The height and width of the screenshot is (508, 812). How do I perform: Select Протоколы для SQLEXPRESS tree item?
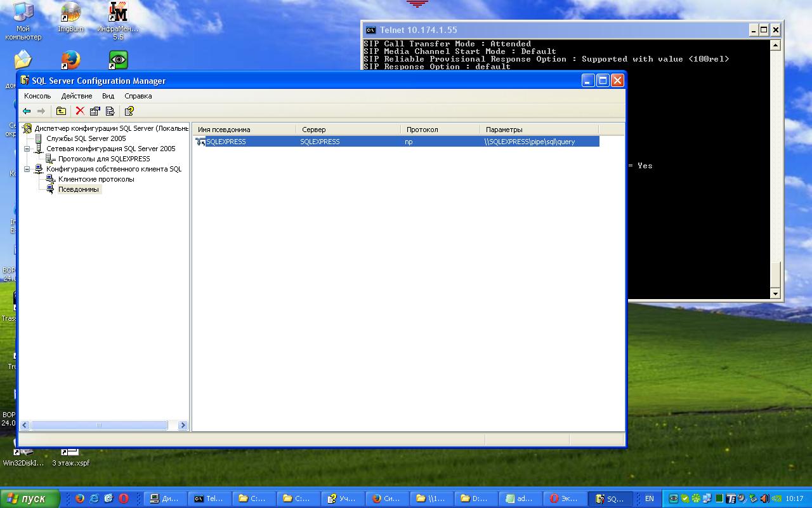pos(104,159)
